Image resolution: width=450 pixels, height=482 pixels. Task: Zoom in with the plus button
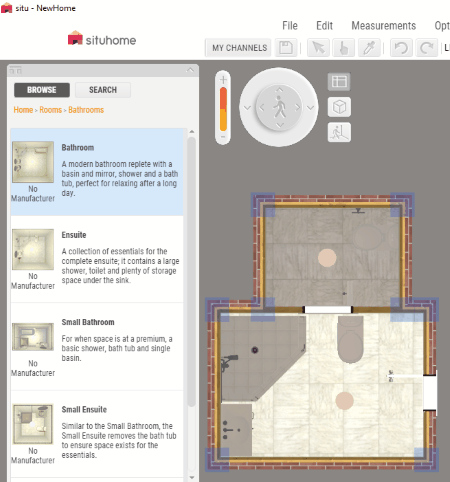coord(223,80)
